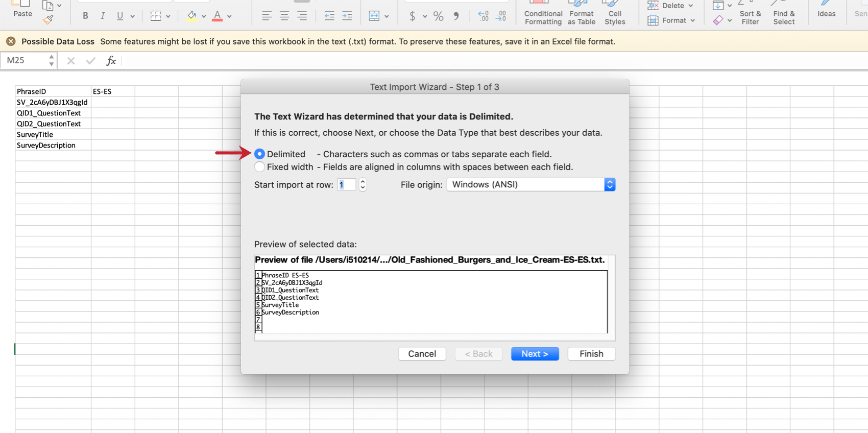Click the SurveyDescription line in the preview
This screenshot has width=868, height=433.
coord(290,312)
